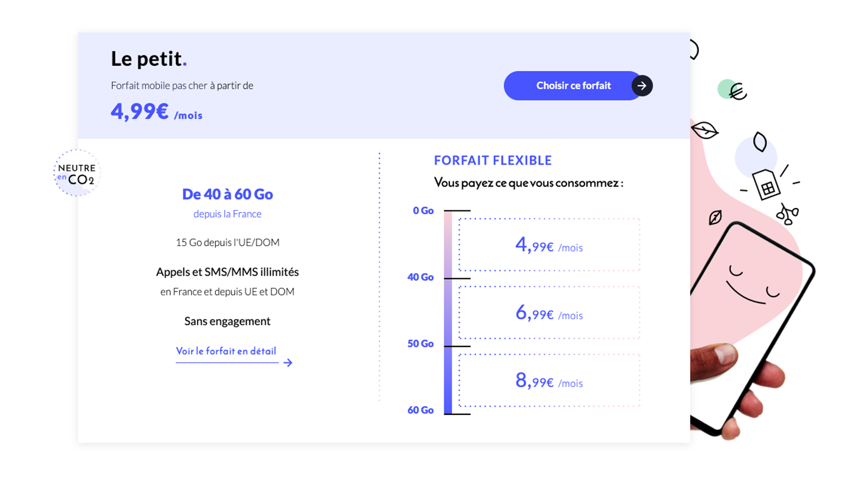The image size is (868, 488).
Task: Click the arrow icon inside Choisir ce forfait button
Action: pos(642,86)
